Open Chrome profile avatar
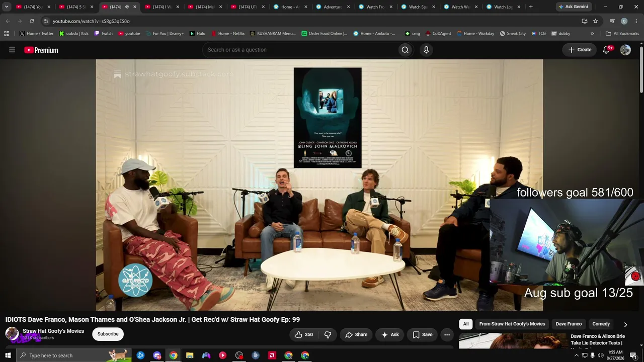Screen dimensions: 644x362 [624, 21]
